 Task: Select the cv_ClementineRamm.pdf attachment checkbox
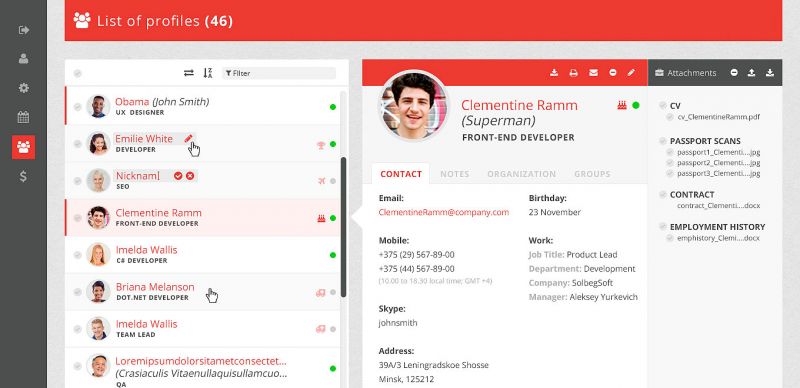[669, 117]
